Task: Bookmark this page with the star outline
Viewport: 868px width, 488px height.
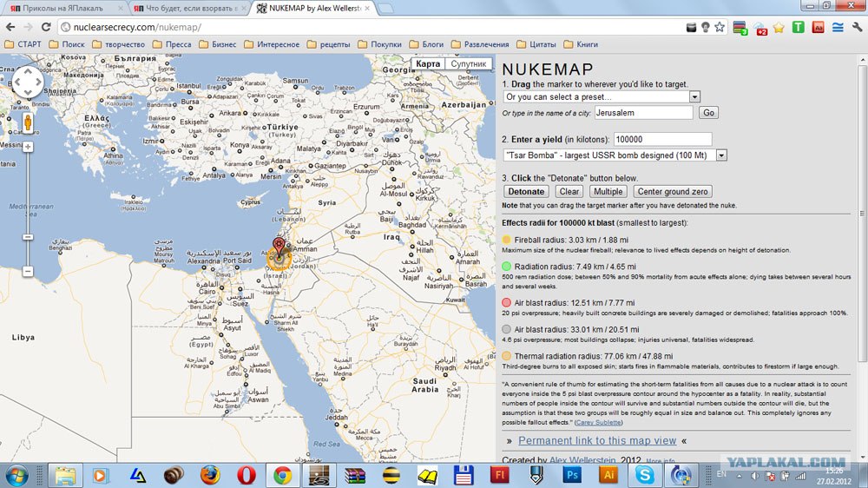Action: tap(720, 27)
